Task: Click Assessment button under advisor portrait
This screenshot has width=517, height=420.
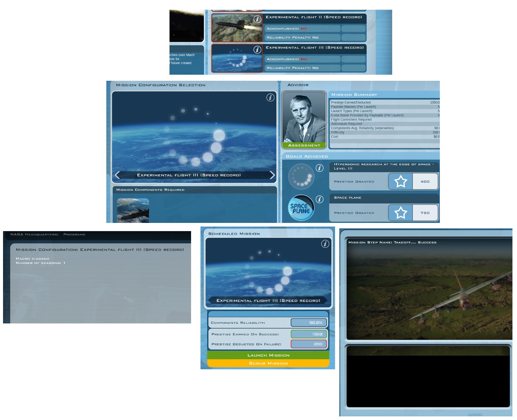Action: pyautogui.click(x=304, y=145)
